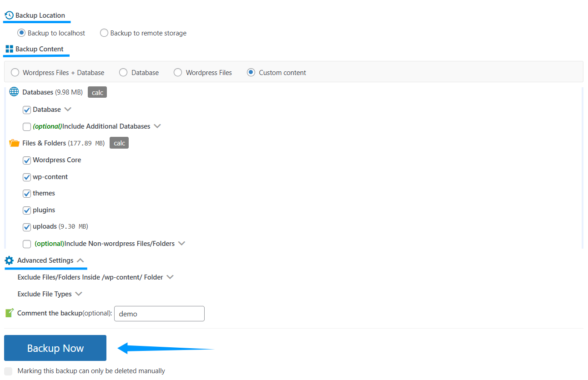The height and width of the screenshot is (380, 588).
Task: Click the Advanced Settings gear icon
Action: click(x=9, y=260)
